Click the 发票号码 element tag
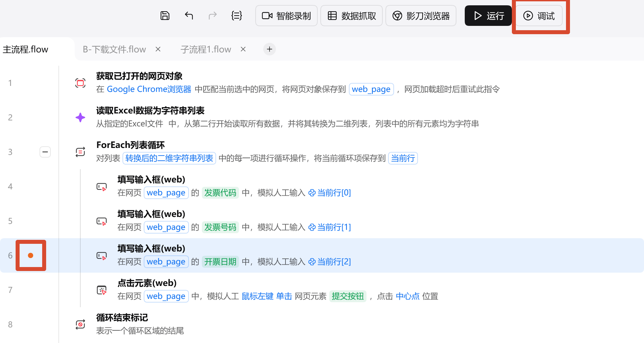 pos(220,227)
